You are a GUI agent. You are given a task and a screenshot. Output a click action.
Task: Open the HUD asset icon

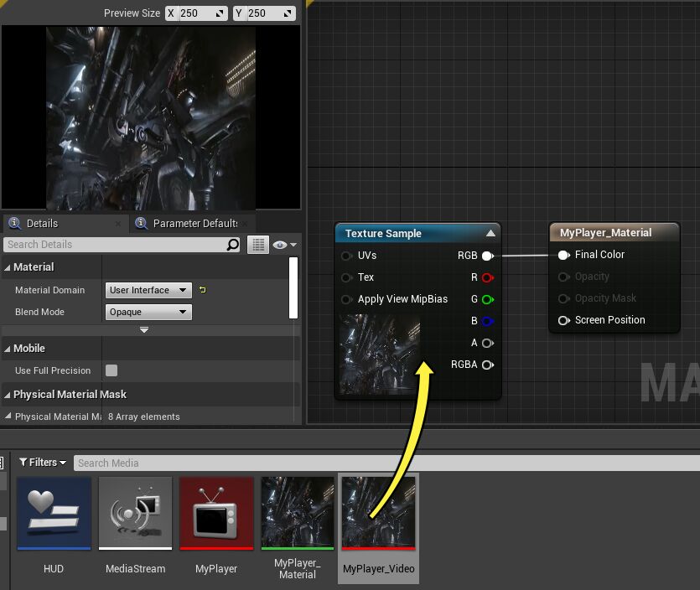click(x=54, y=513)
